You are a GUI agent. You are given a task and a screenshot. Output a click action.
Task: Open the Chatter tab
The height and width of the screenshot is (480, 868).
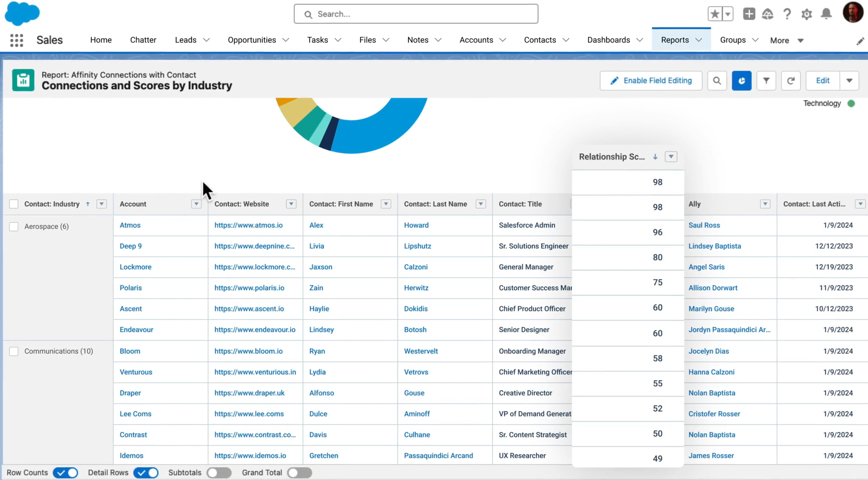143,40
